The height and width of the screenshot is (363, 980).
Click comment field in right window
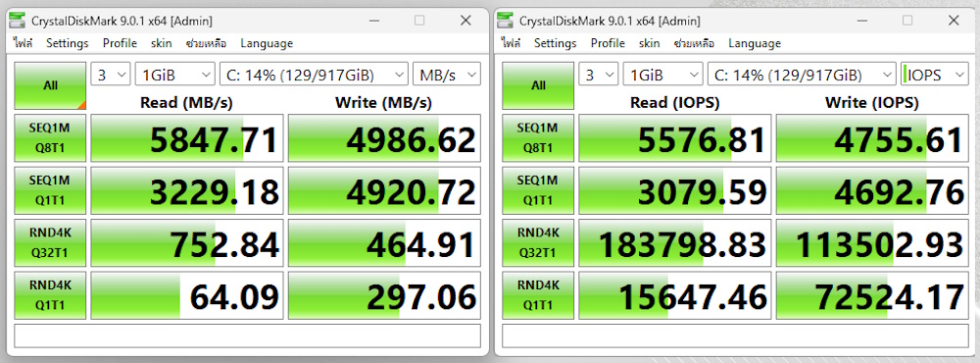[736, 336]
